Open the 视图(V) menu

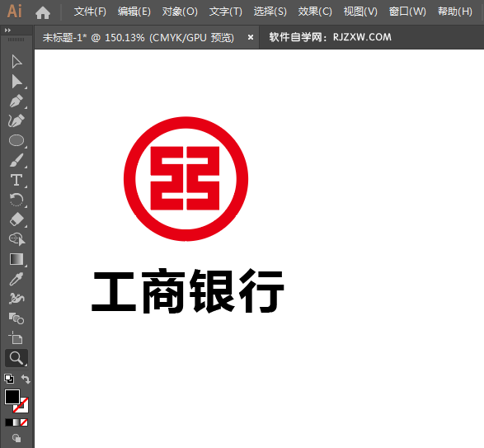(360, 12)
